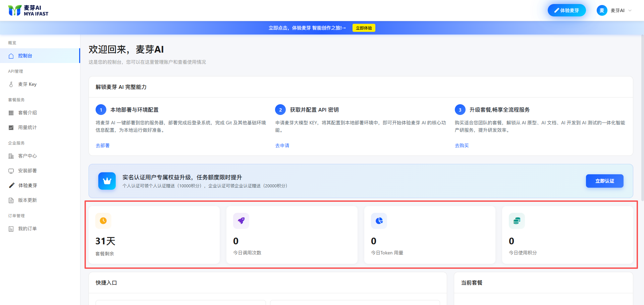Viewport: 644px width, 305px height.
Task: Open 版本更新 in the sidebar
Action: (x=40, y=200)
